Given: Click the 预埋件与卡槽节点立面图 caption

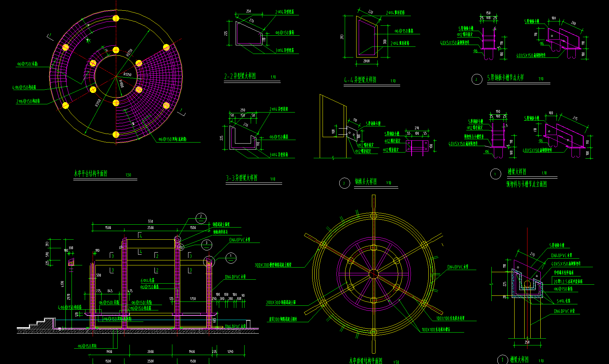Looking at the screenshot, I should coord(526,184).
